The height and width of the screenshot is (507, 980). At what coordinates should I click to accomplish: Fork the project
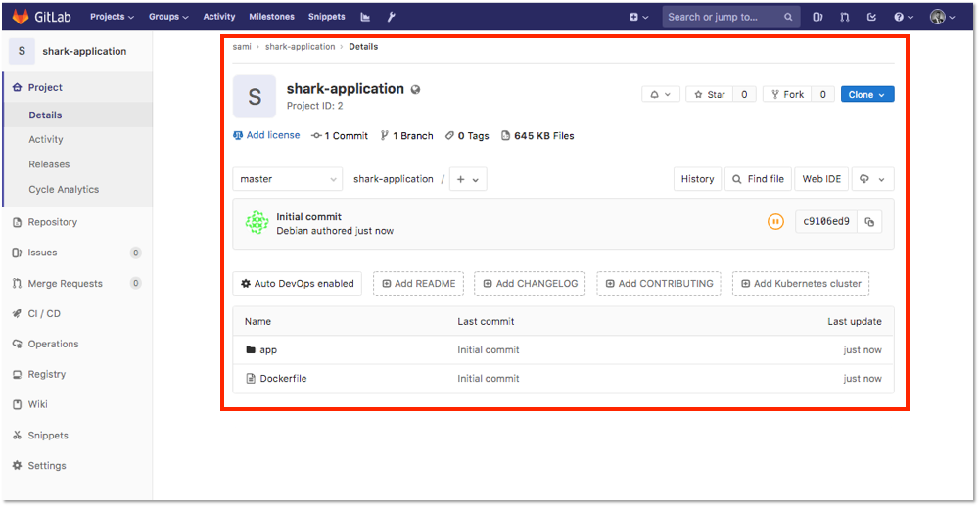coord(787,94)
